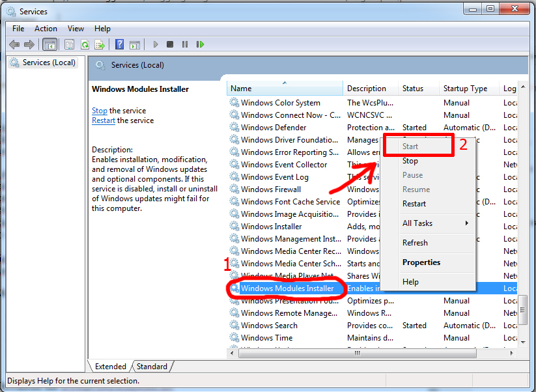Viewport: 536px width, 392px height.
Task: Open the Action menu
Action: [46, 29]
